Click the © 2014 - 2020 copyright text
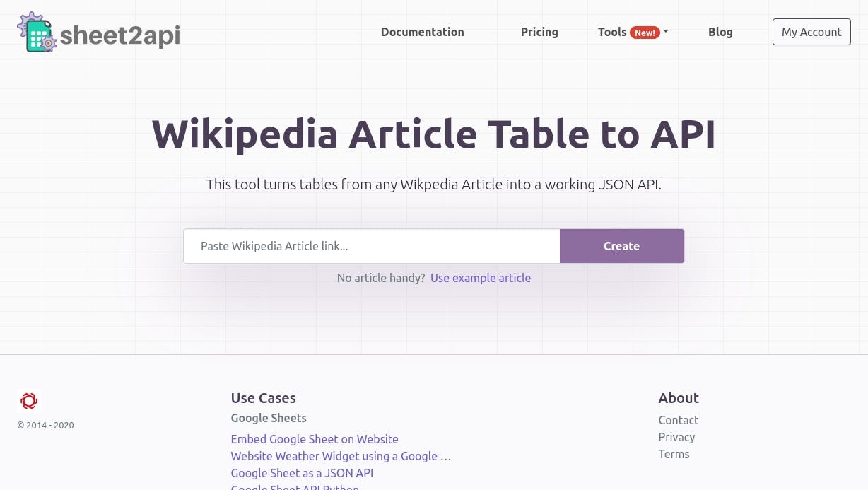The height and width of the screenshot is (490, 868). (x=46, y=426)
